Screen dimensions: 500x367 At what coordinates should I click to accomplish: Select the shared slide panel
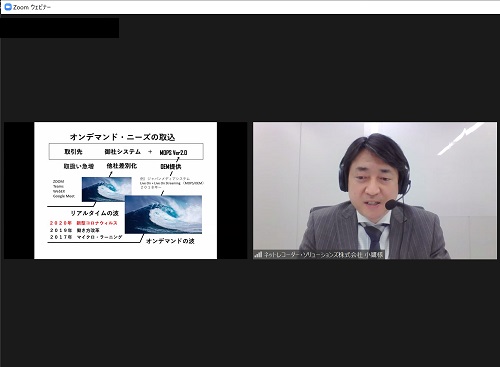point(126,190)
